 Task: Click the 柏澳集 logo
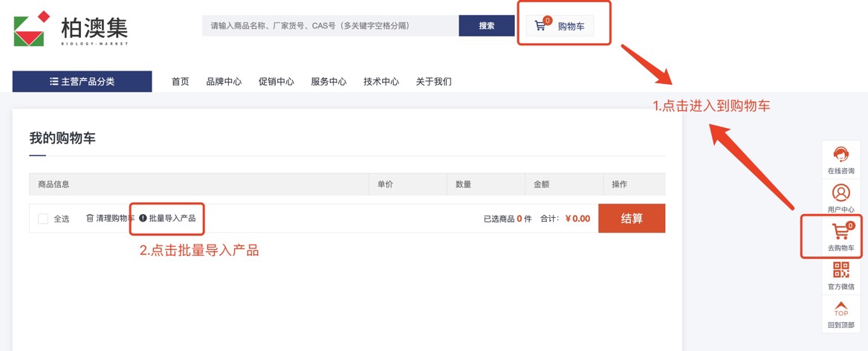71,29
